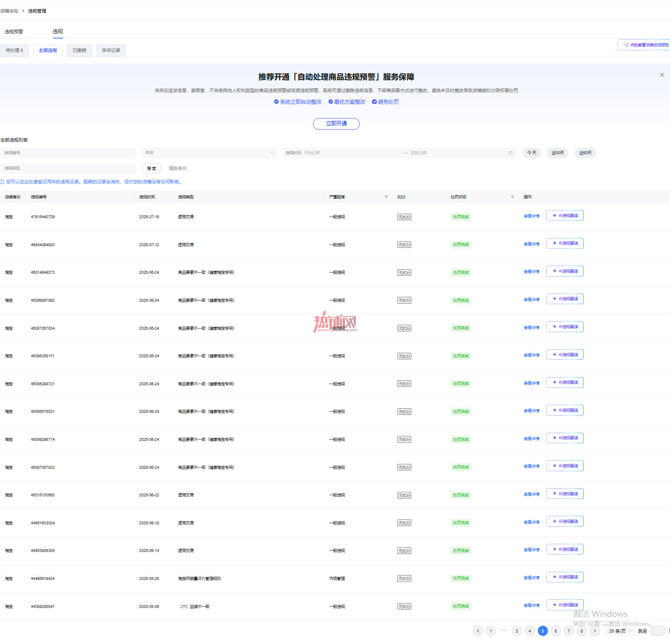The height and width of the screenshot is (644, 670).
Task: Open the 处罚状态 column filter icon
Action: [512, 197]
